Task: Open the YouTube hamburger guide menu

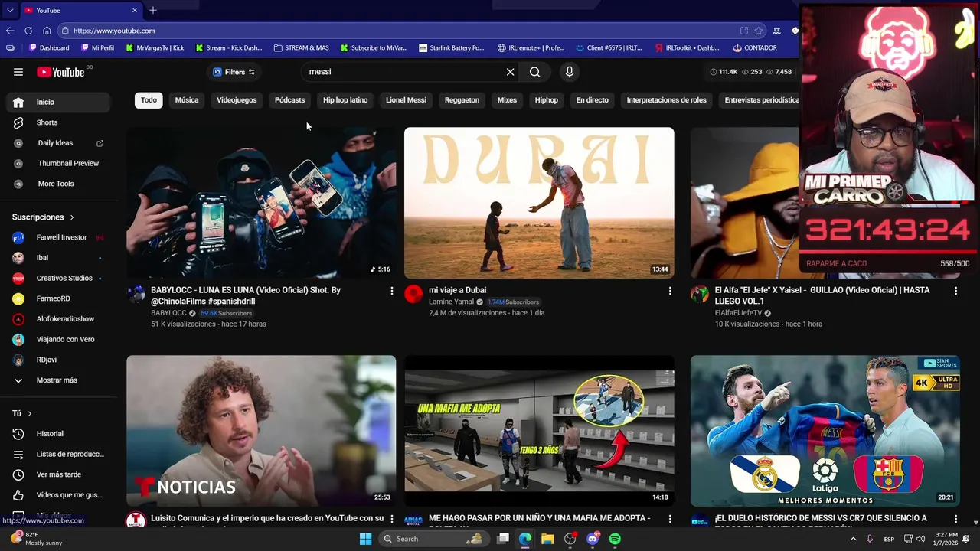Action: tap(18, 72)
